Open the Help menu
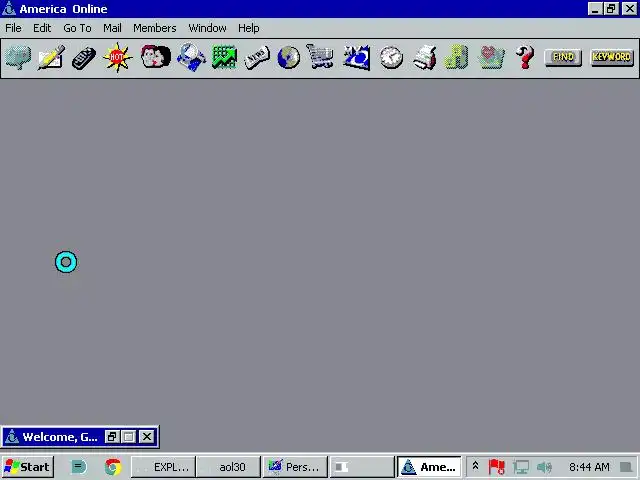 [x=249, y=28]
